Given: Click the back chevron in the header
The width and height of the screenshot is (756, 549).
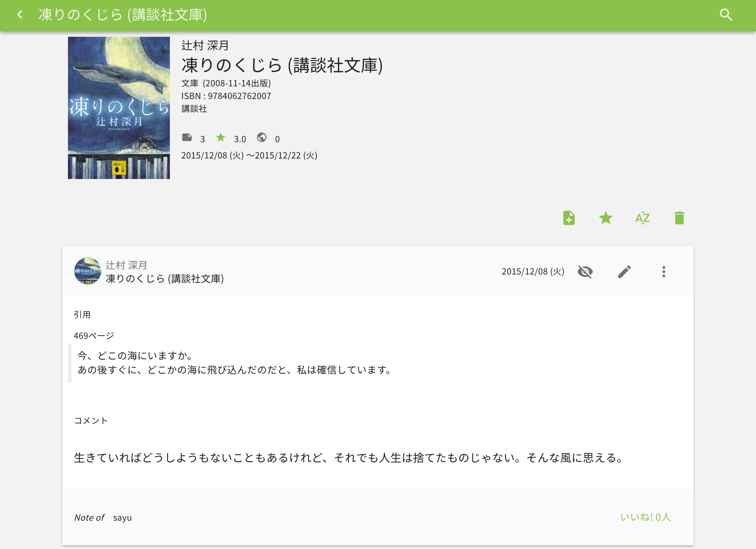Looking at the screenshot, I should point(20,15).
